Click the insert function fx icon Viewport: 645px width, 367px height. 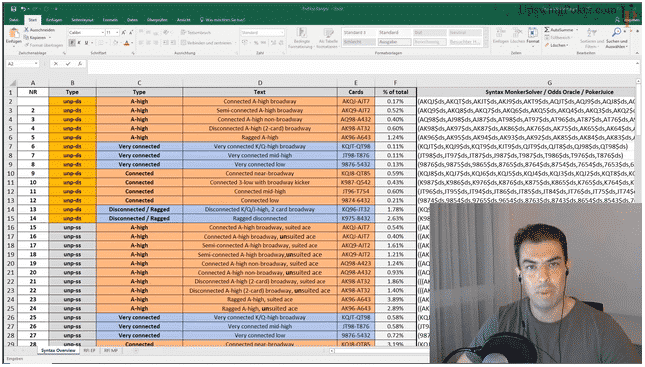click(80, 64)
